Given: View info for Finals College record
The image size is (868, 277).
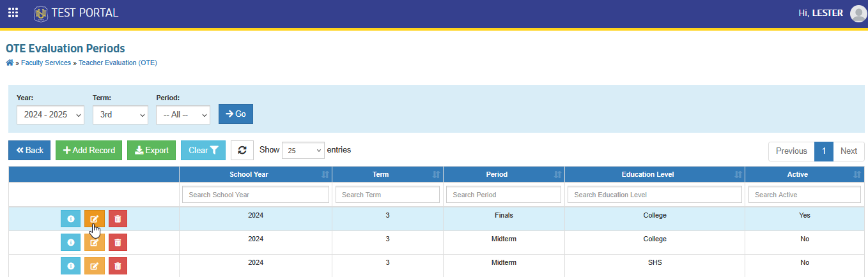Looking at the screenshot, I should (71, 219).
